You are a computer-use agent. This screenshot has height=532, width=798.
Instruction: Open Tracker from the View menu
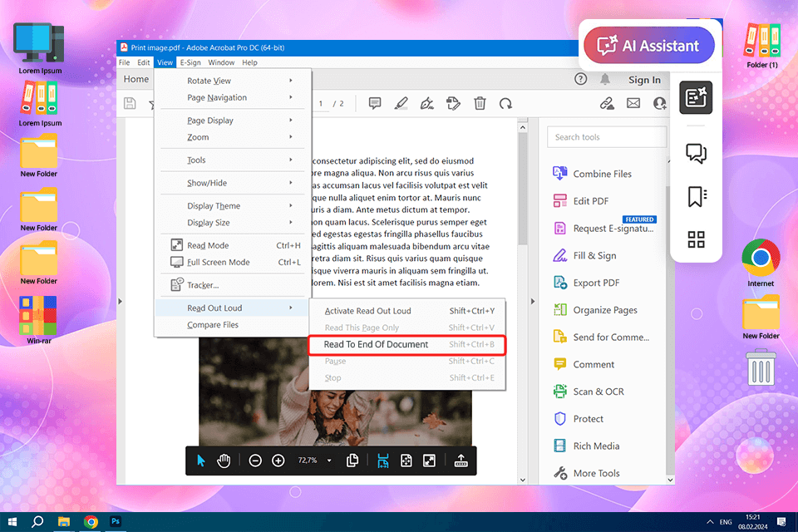pos(233,285)
